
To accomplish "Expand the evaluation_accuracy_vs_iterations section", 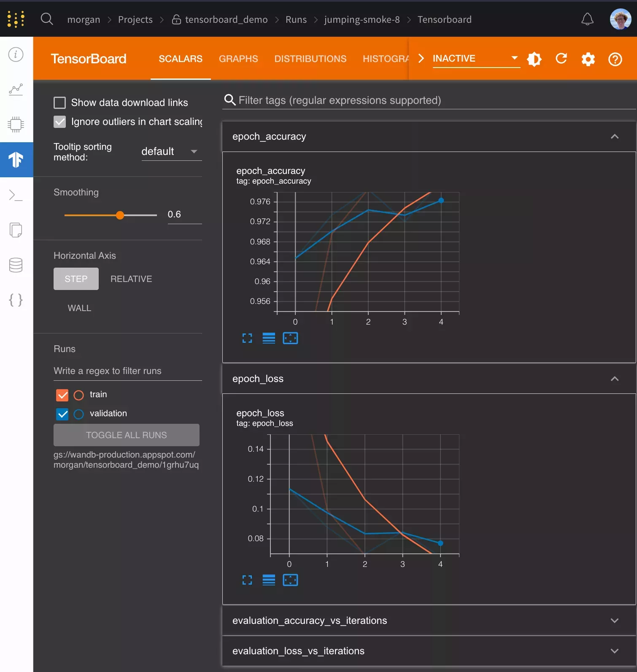I will [x=429, y=621].
